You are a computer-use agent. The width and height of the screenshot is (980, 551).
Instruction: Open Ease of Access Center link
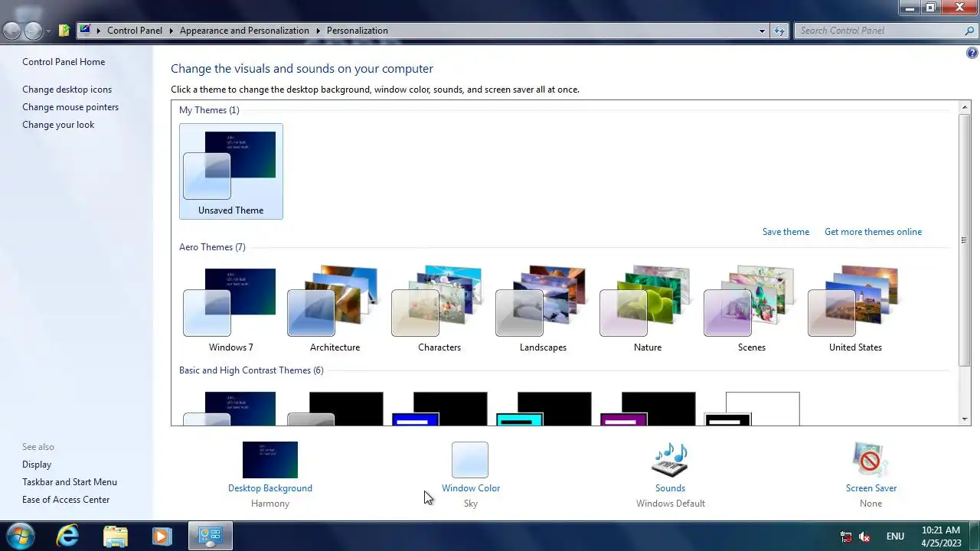pos(66,500)
